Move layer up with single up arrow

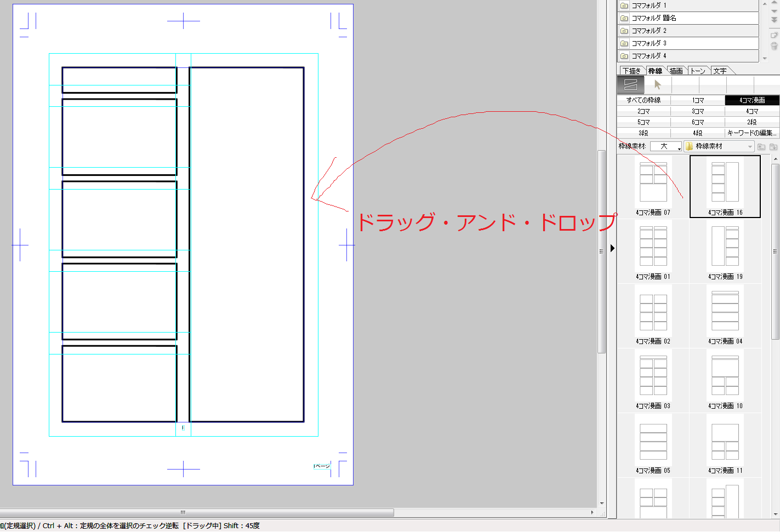click(774, 3)
